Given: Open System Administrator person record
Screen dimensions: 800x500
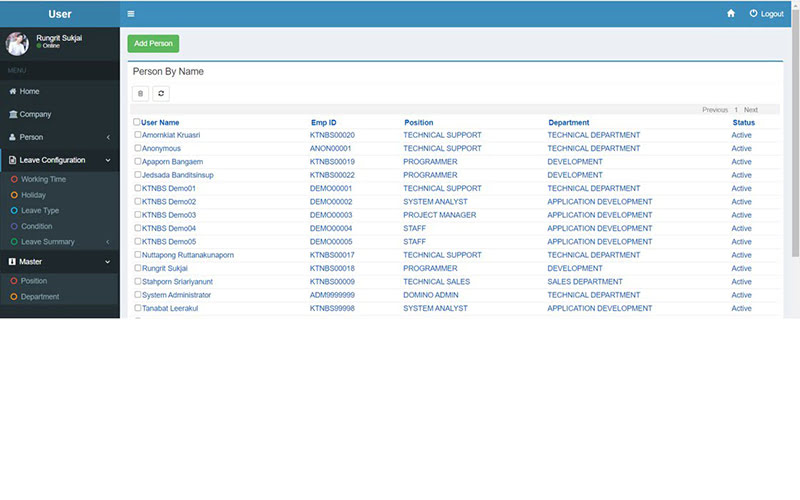Looking at the screenshot, I should pyautogui.click(x=177, y=295).
